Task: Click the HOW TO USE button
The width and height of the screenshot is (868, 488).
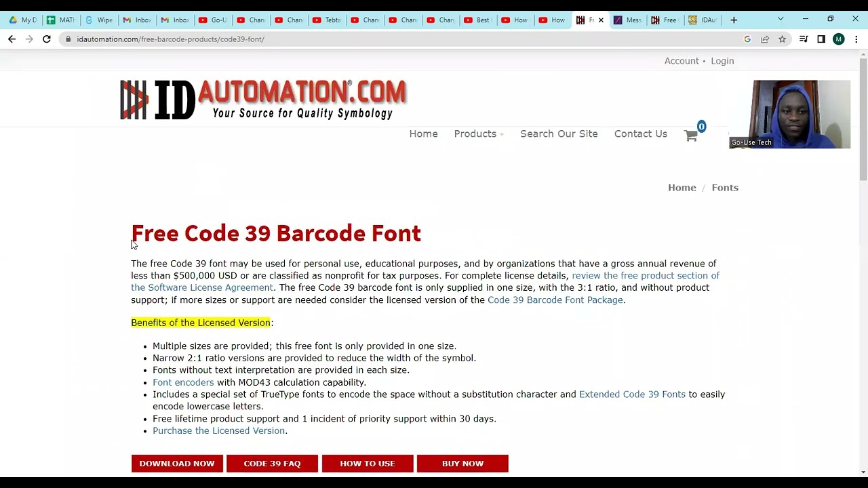Action: (x=368, y=464)
